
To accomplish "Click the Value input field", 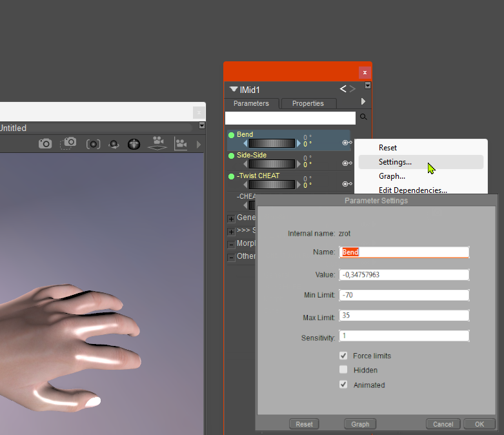I will pos(404,274).
